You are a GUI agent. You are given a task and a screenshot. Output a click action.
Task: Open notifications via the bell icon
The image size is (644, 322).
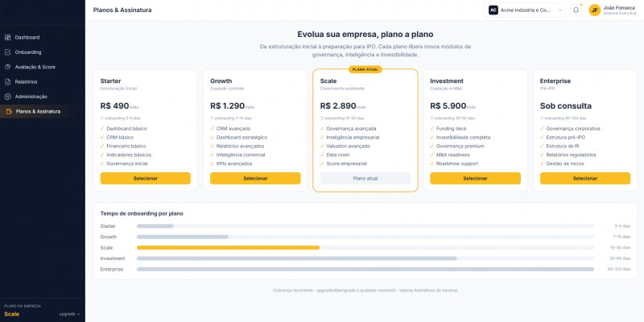[576, 10]
